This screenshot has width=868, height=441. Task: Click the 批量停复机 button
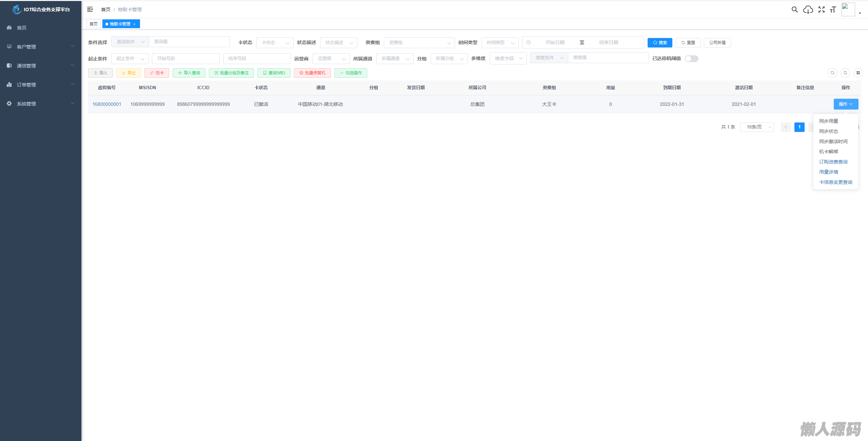[312, 73]
